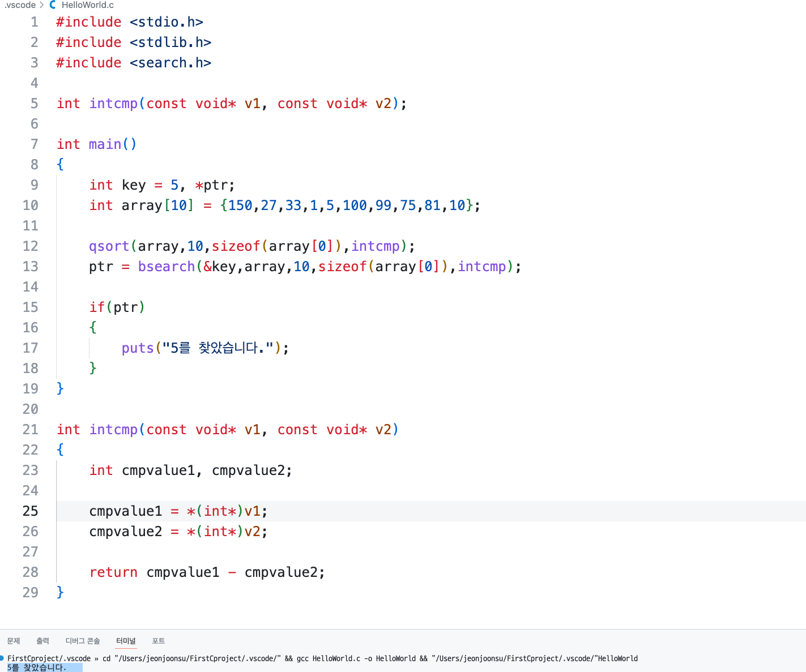The image size is (806, 672).
Task: Click the 'bsearch' call on line 13
Action: (x=167, y=267)
